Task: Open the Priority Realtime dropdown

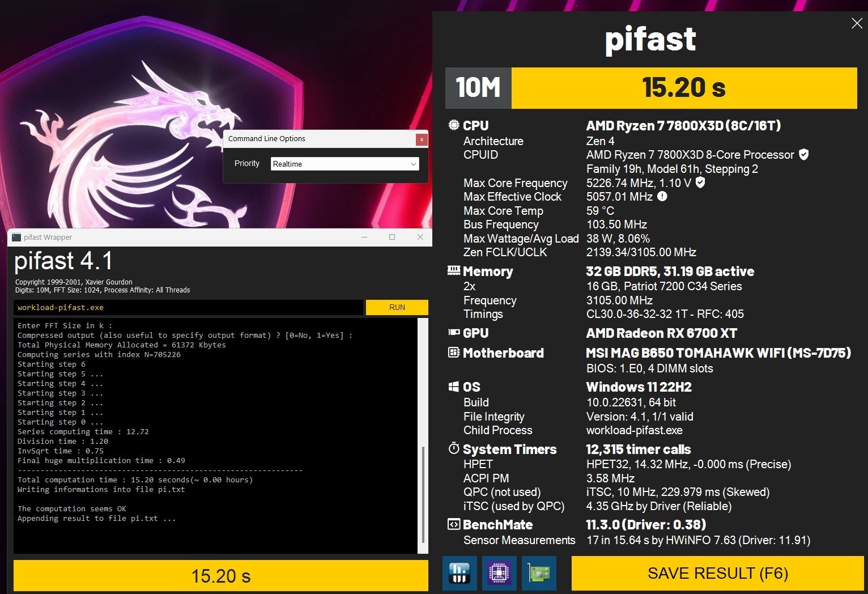Action: [345, 164]
